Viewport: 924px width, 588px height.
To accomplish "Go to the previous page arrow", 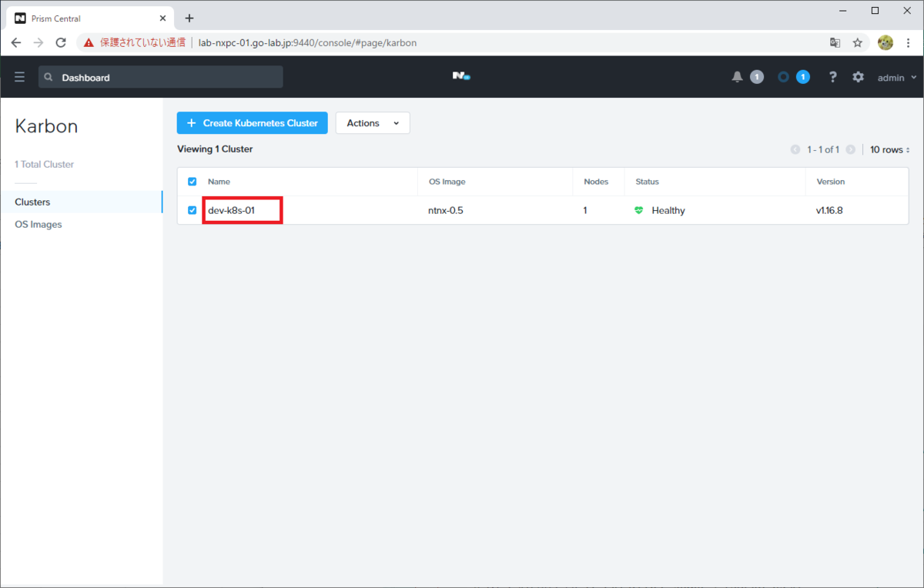I will 796,149.
